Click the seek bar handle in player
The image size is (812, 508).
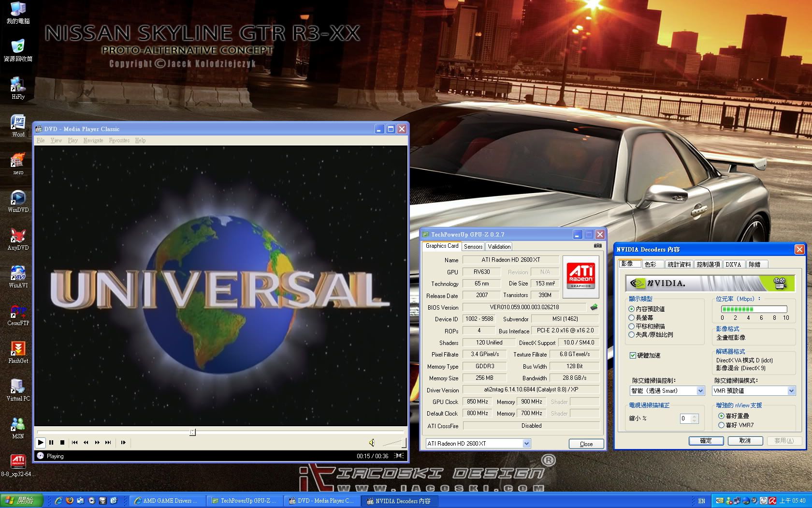(192, 432)
